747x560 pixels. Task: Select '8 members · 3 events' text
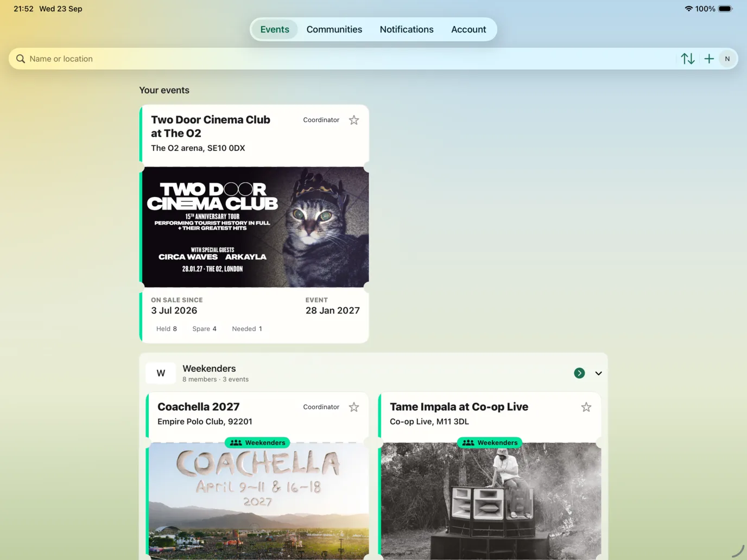tap(216, 379)
